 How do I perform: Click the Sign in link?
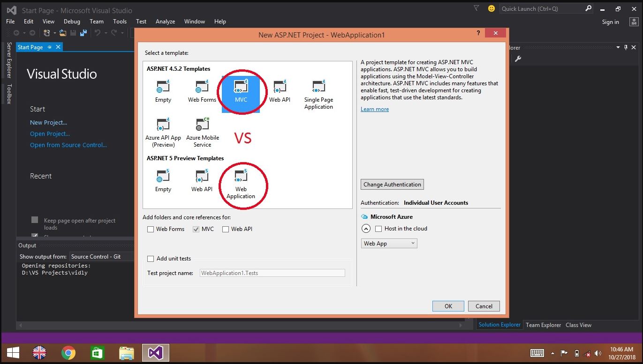pos(611,22)
